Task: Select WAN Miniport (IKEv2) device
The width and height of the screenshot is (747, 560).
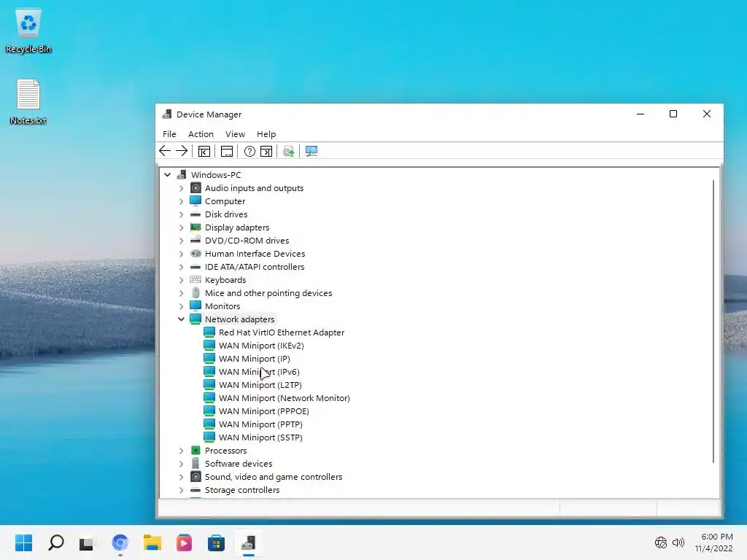Action: [x=261, y=346]
